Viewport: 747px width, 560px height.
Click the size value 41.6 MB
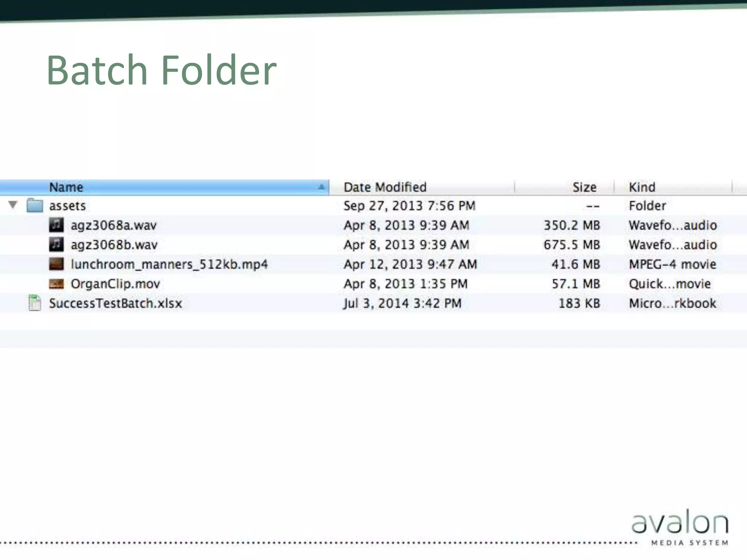click(576, 264)
